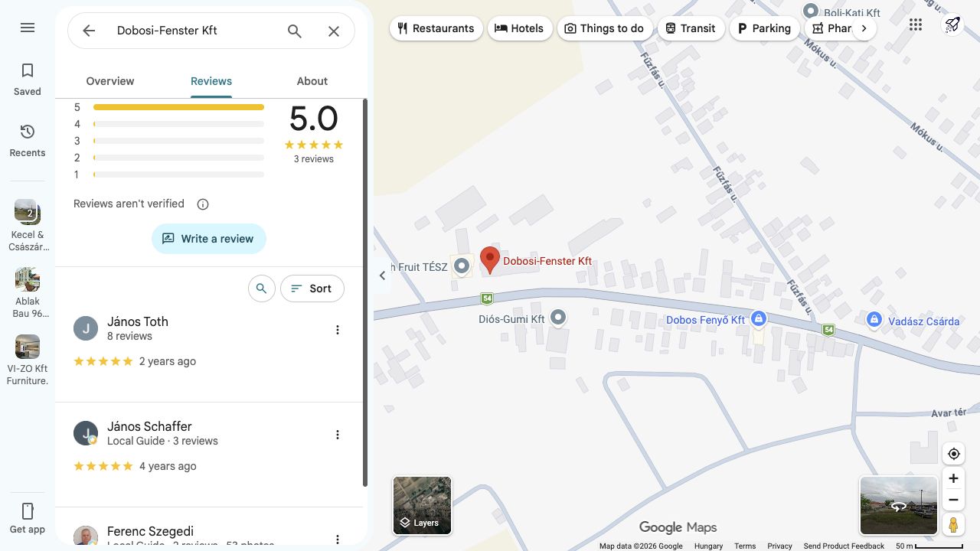Filter by 4-star rating bar
The image size is (980, 551).
tap(169, 124)
